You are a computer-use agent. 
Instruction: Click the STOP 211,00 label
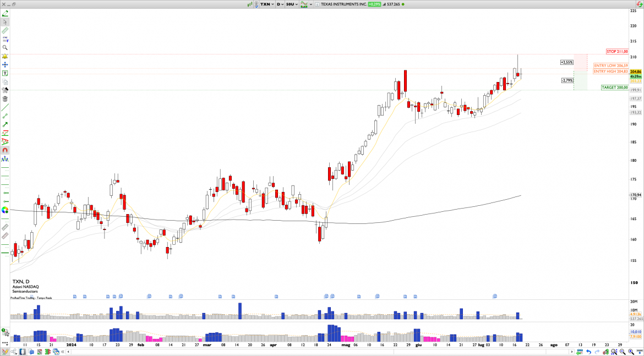(x=617, y=52)
